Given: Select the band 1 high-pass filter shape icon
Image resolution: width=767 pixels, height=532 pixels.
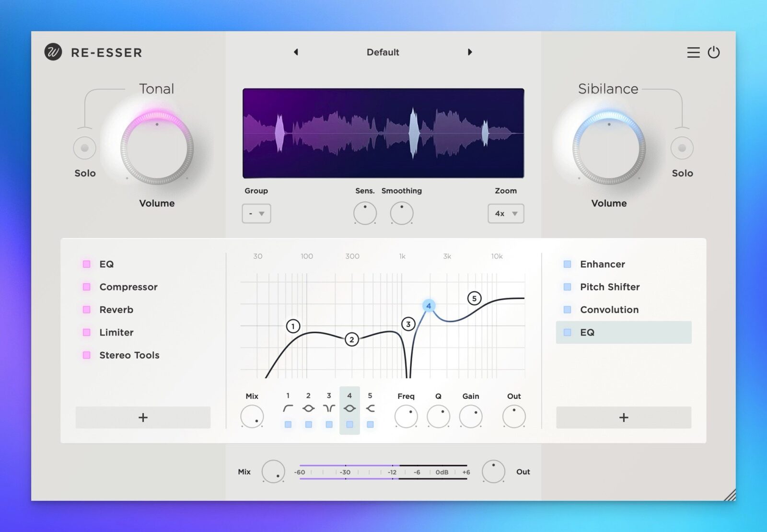Looking at the screenshot, I should [288, 408].
